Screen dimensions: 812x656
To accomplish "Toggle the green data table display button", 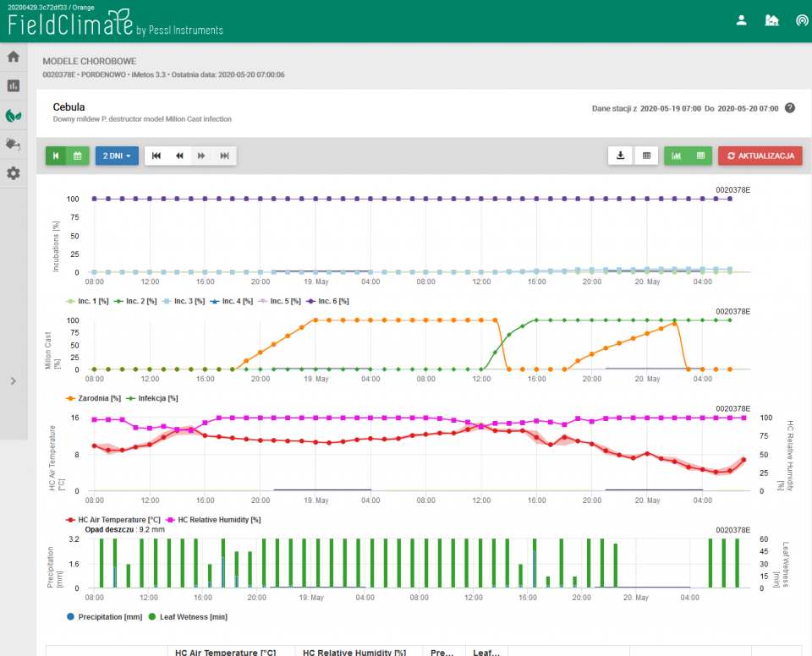I will tap(700, 156).
